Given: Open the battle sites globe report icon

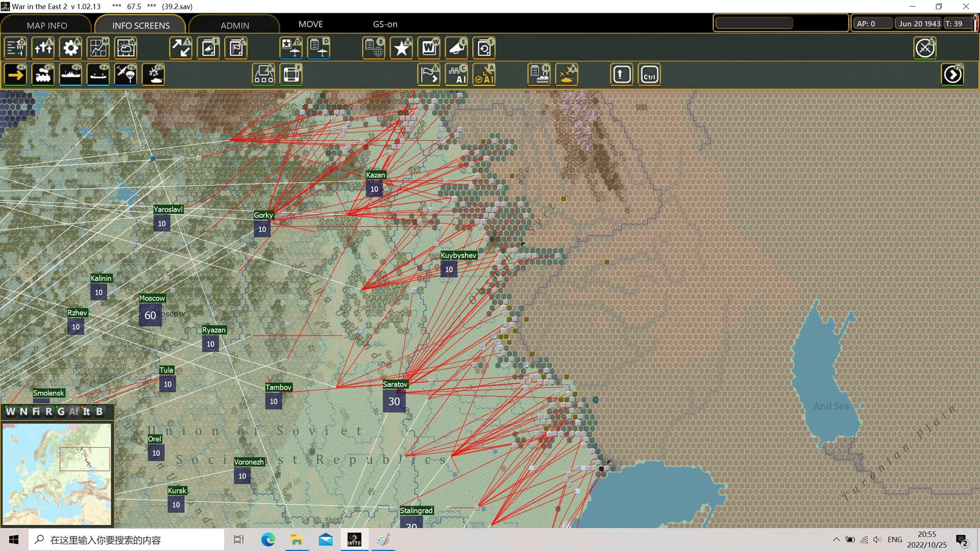Looking at the screenshot, I should tap(374, 48).
